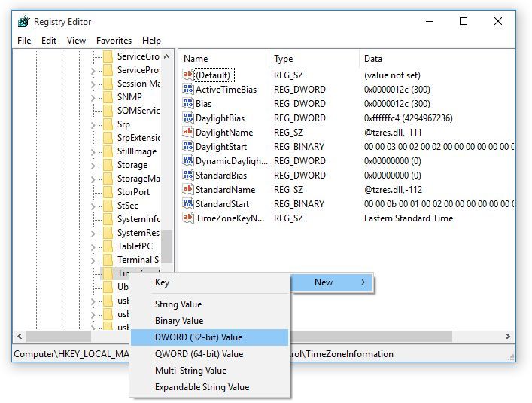Choose DWORD (32-bit) Value from submenu
Image resolution: width=532 pixels, height=403 pixels.
[x=199, y=337]
